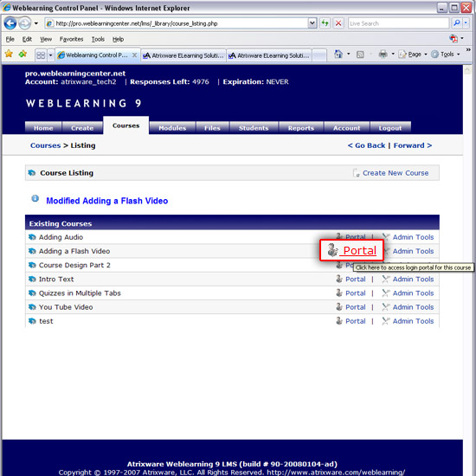
Task: Go to the Home navigation tab
Action: pos(43,128)
